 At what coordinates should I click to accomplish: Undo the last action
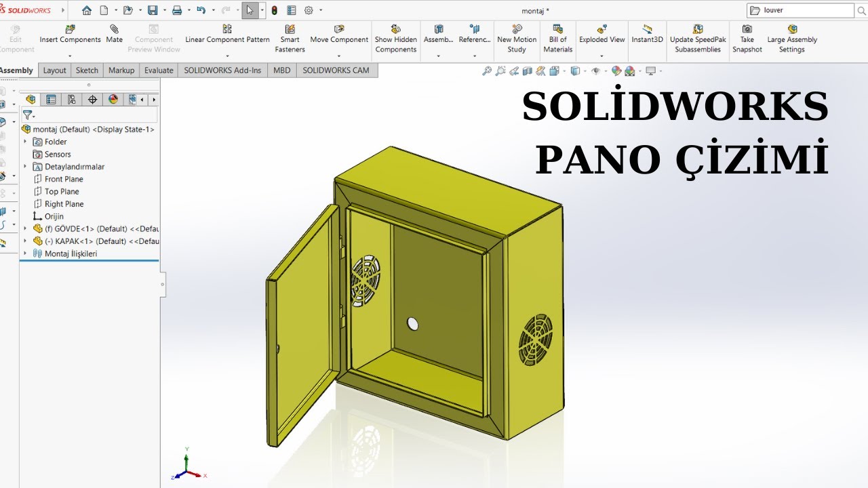(201, 10)
